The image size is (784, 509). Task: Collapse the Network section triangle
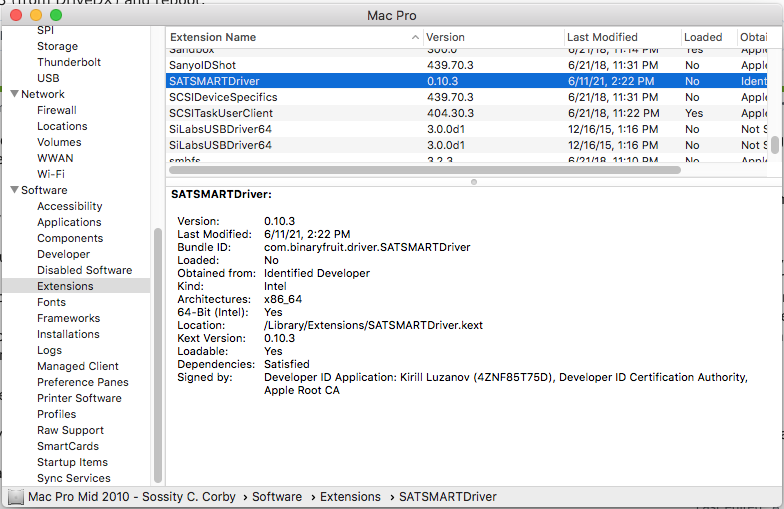(x=14, y=94)
